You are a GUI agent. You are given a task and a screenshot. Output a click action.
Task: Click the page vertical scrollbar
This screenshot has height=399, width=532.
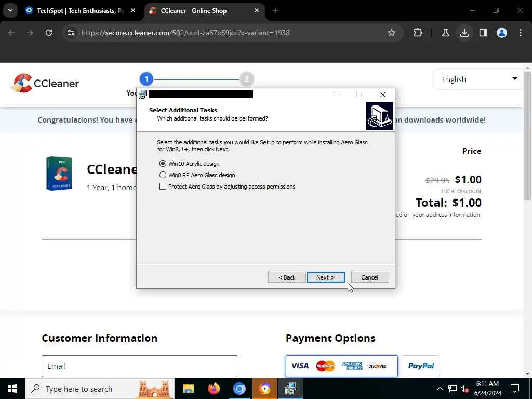[527, 136]
